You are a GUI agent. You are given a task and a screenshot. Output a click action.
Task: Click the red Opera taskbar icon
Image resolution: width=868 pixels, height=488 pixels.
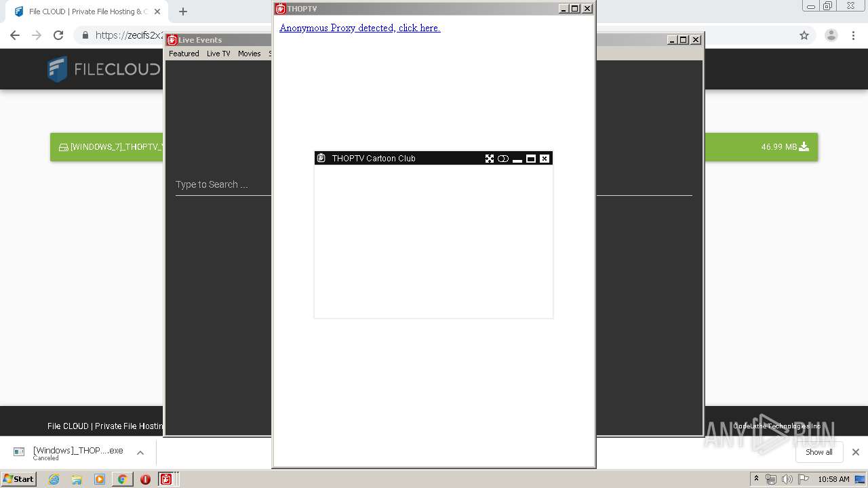pyautogui.click(x=145, y=479)
